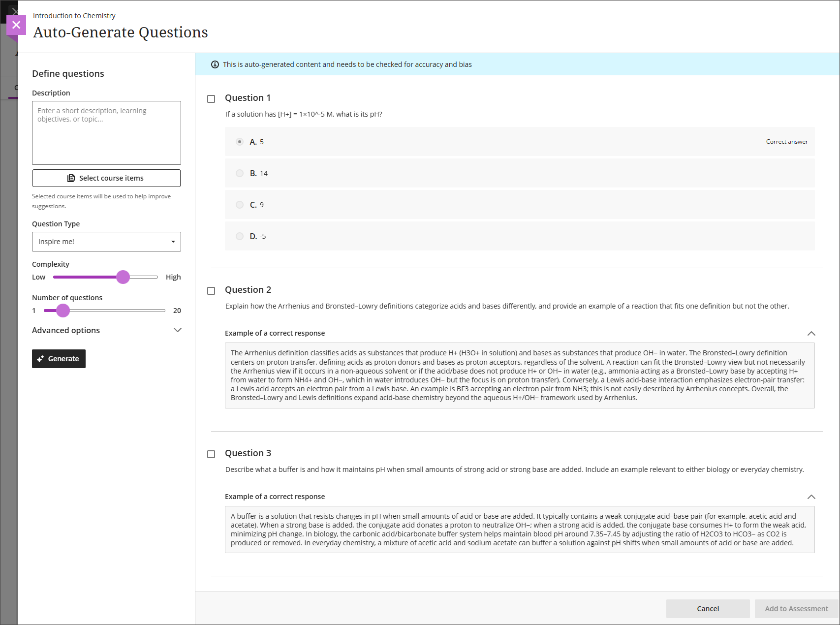840x625 pixels.
Task: Check the Question 3 checkbox
Action: point(211,454)
